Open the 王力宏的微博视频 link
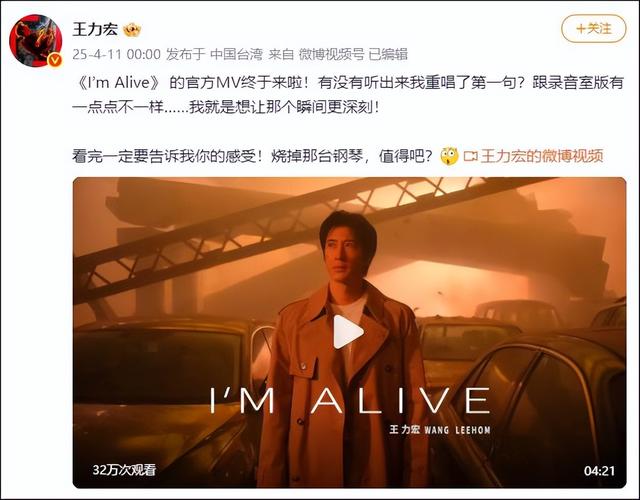640x500 pixels. click(x=542, y=156)
